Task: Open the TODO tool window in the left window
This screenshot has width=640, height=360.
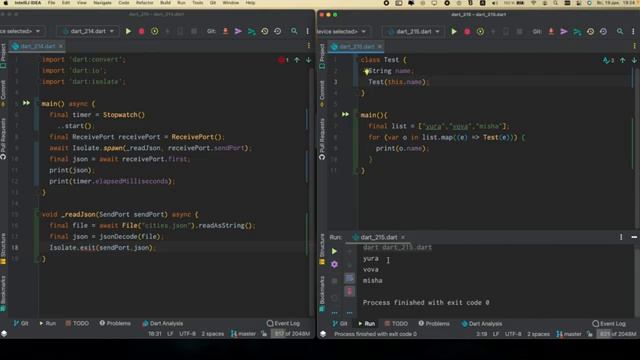Action: (x=77, y=323)
